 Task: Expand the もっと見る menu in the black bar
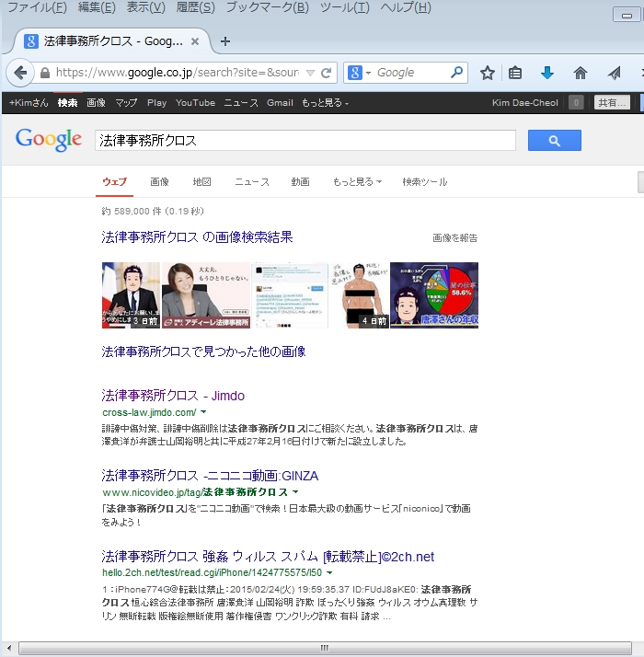point(325,103)
